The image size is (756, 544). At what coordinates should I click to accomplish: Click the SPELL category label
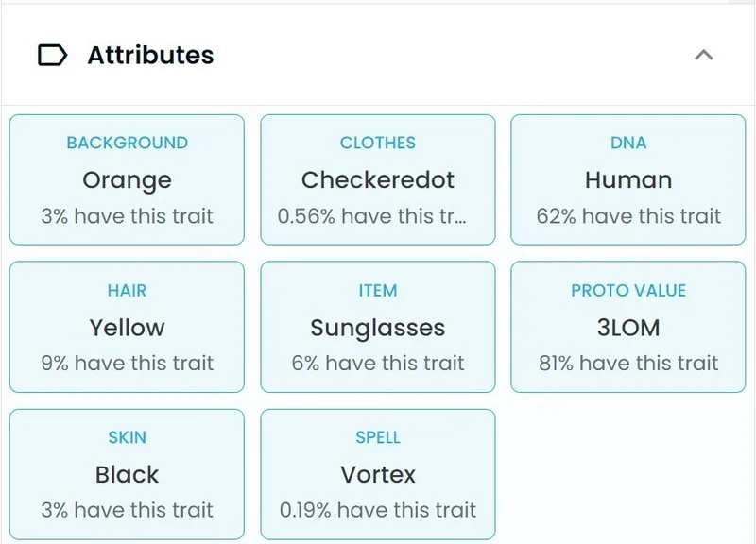coord(377,437)
